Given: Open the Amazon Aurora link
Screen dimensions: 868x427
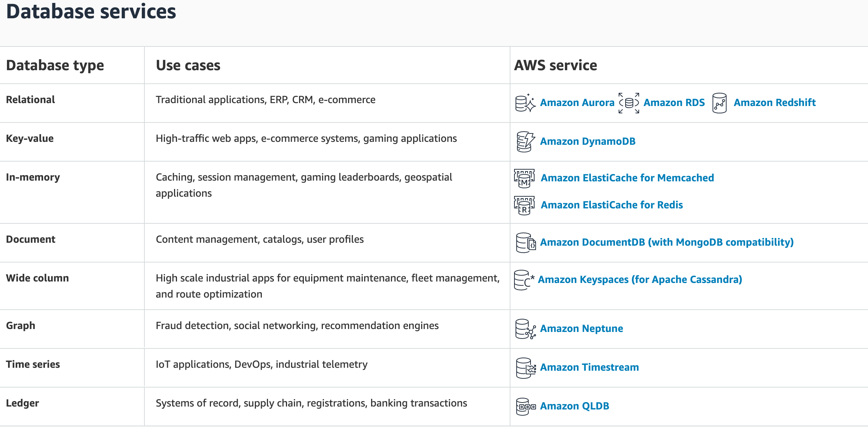Looking at the screenshot, I should 577,103.
